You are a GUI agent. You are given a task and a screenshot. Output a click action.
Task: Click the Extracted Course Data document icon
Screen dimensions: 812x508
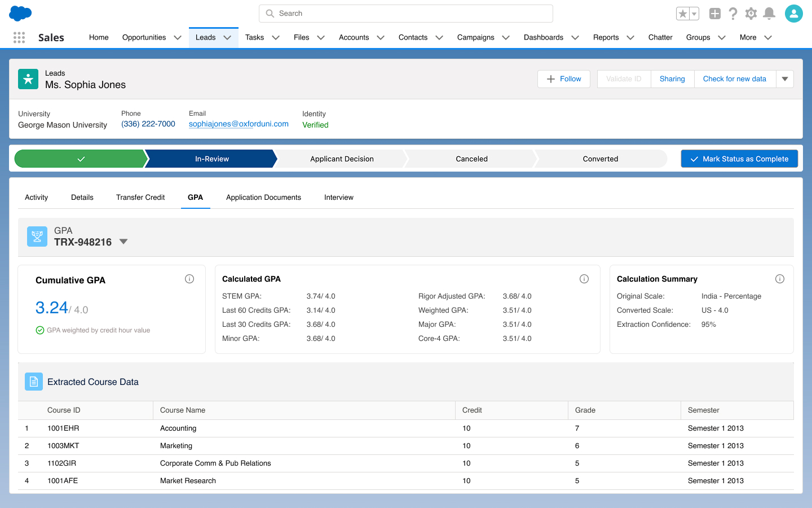(x=33, y=382)
